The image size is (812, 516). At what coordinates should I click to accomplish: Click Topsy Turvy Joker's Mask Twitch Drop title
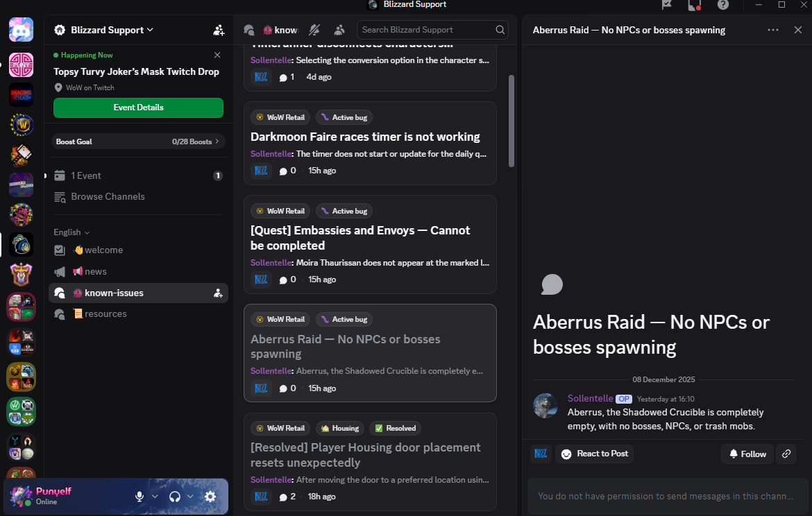coord(136,72)
